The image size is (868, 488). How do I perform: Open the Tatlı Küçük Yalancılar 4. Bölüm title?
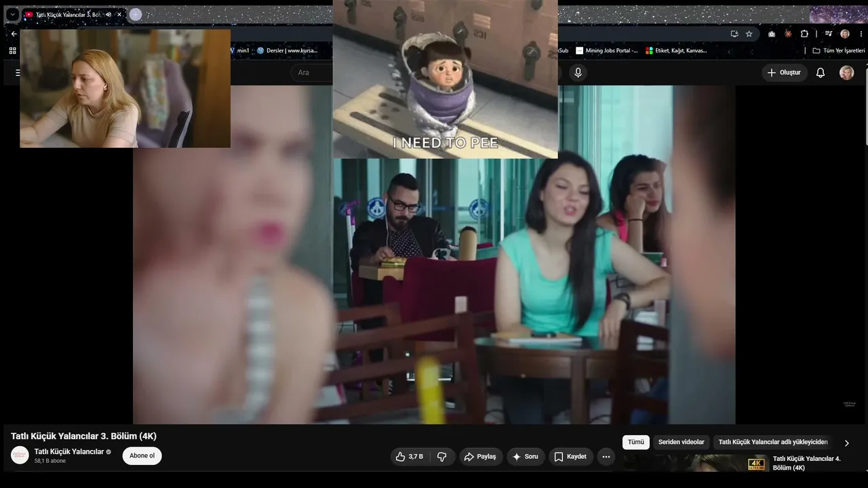click(806, 463)
